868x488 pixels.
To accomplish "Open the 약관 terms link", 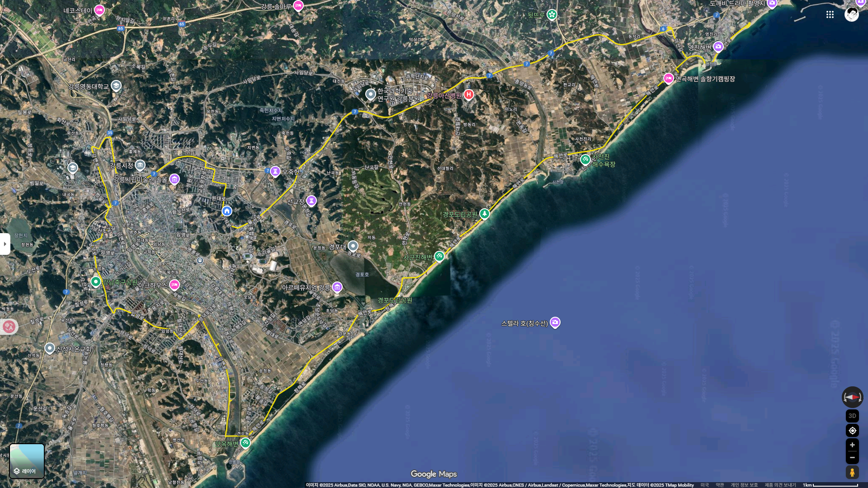I will (x=720, y=485).
